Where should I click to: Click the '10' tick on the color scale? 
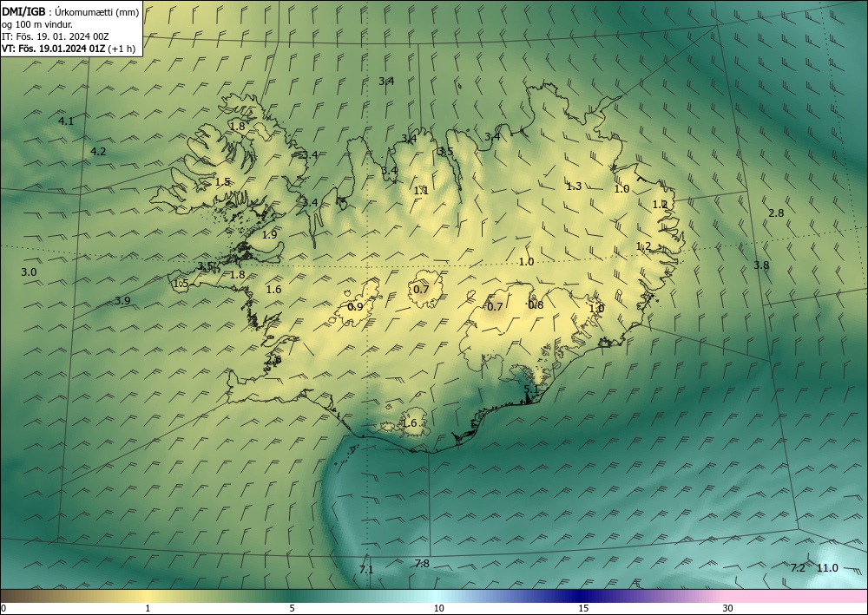click(438, 609)
